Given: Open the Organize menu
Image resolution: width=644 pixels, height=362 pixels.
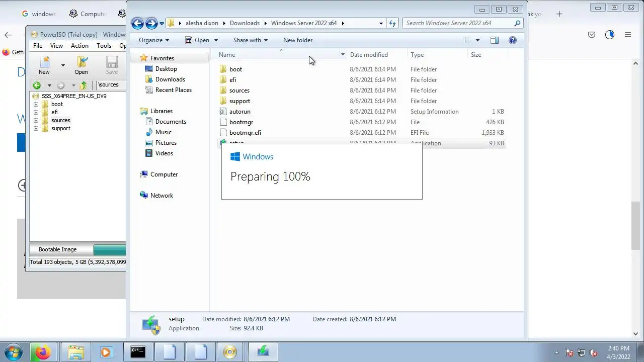Looking at the screenshot, I should (154, 40).
